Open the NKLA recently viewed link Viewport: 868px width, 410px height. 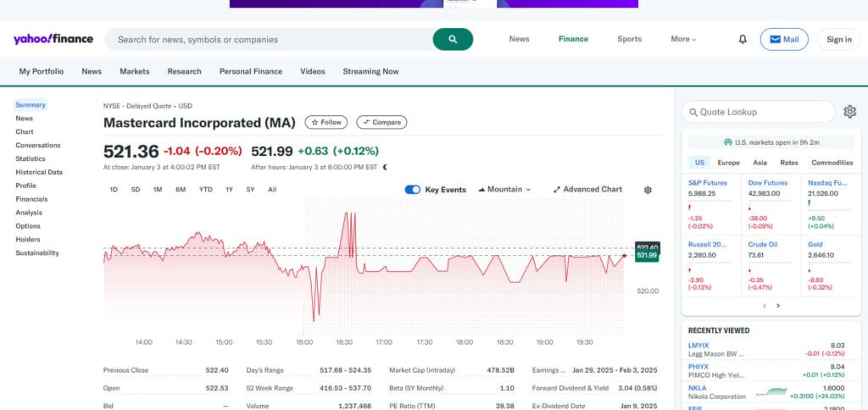coord(698,388)
